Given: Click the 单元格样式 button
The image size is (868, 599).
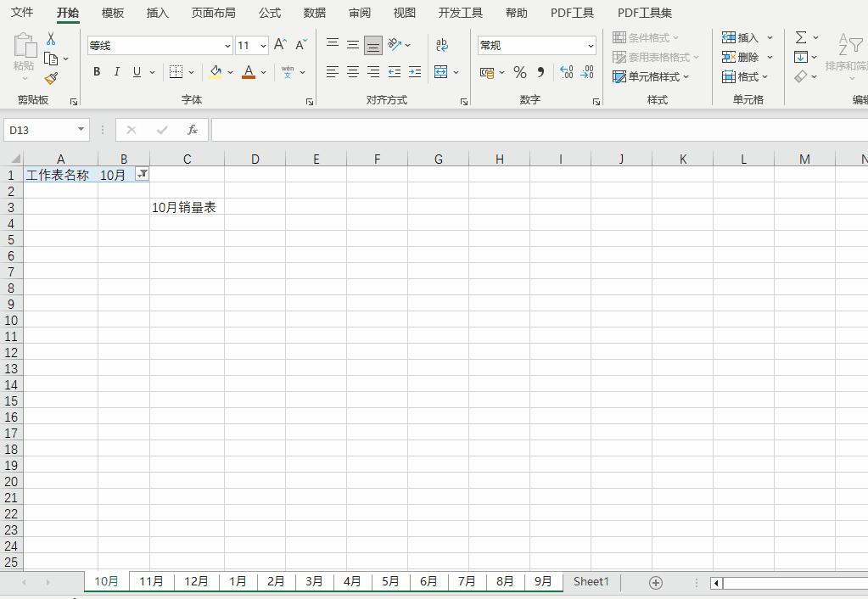Looking at the screenshot, I should click(x=654, y=76).
